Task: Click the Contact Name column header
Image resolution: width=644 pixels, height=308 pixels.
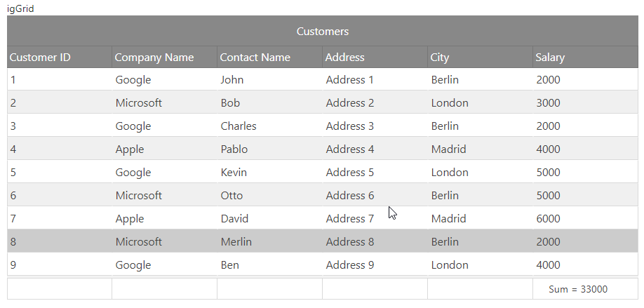Action: coord(255,58)
